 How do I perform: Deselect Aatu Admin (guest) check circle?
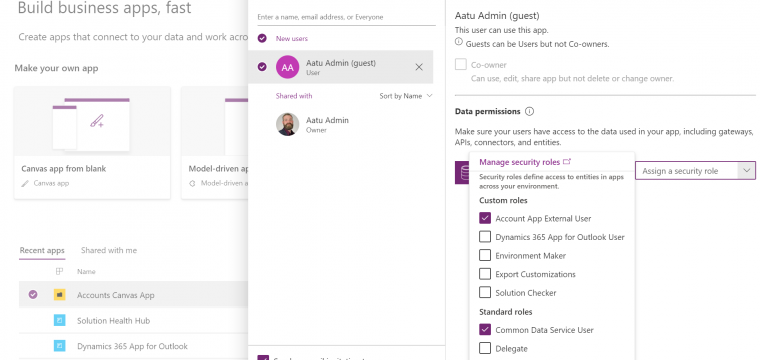[x=262, y=67]
